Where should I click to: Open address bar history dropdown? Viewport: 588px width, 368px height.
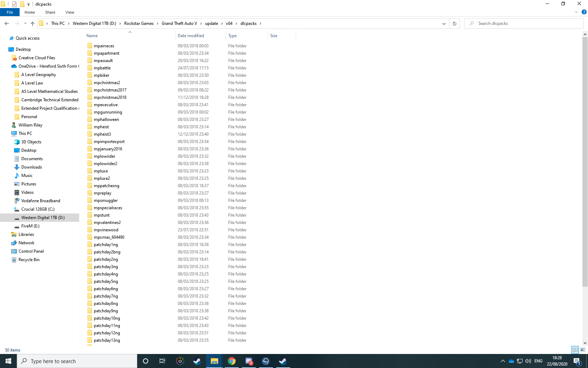point(444,23)
